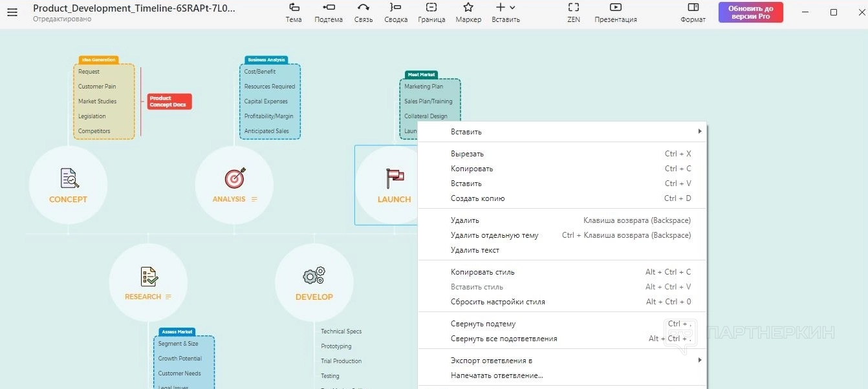
Task: Start Презентация mode
Action: (x=616, y=7)
